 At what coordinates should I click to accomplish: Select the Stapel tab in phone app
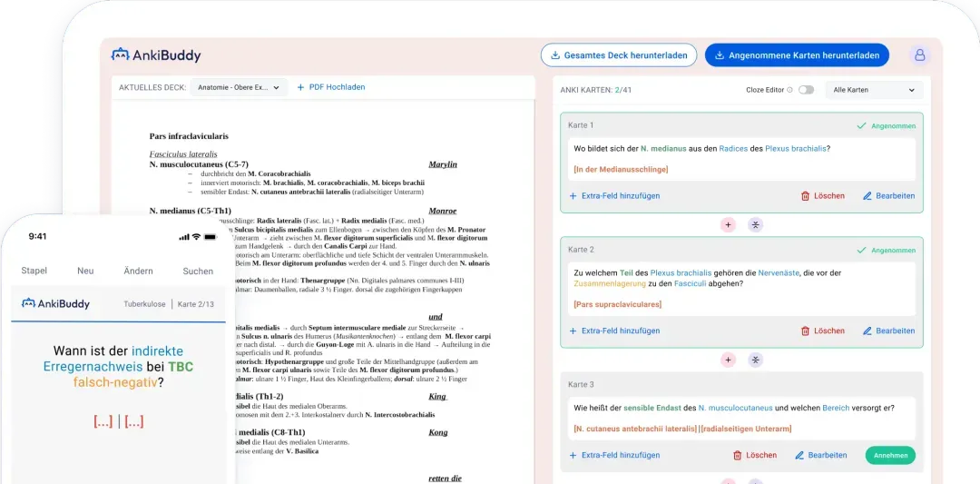(x=34, y=271)
